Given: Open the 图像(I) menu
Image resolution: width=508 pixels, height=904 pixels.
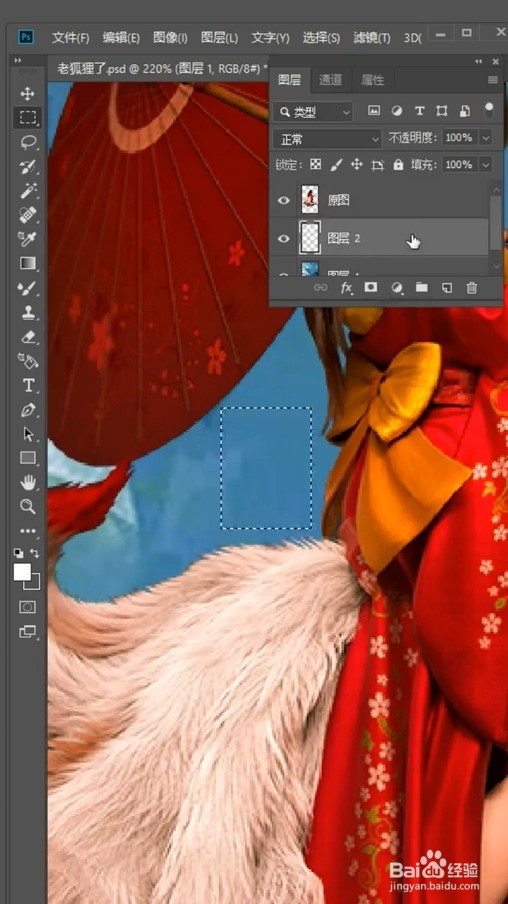Looking at the screenshot, I should point(170,38).
